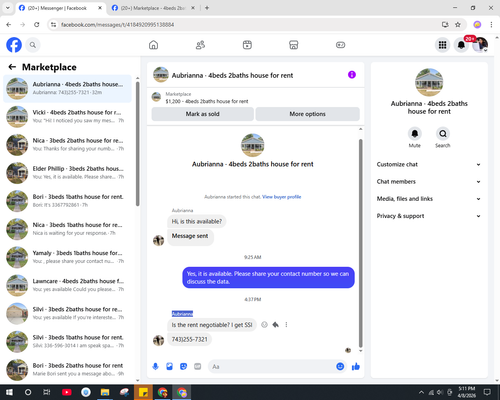Screen dimensions: 500x400
Task: Click the More options button
Action: coord(307,114)
